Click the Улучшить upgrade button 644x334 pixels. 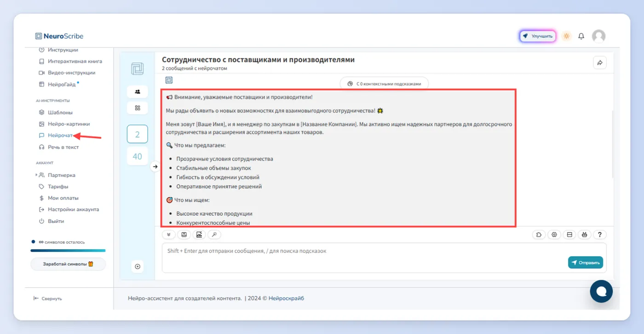538,36
